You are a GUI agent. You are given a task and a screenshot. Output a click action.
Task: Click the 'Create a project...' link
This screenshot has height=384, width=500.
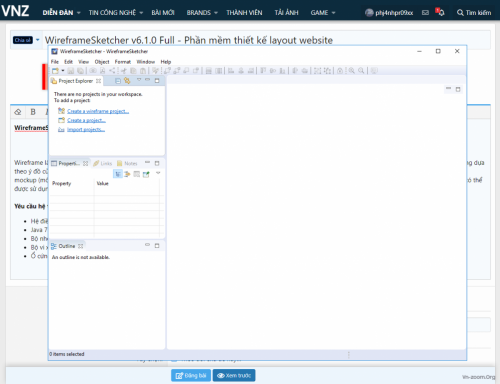[86, 120]
